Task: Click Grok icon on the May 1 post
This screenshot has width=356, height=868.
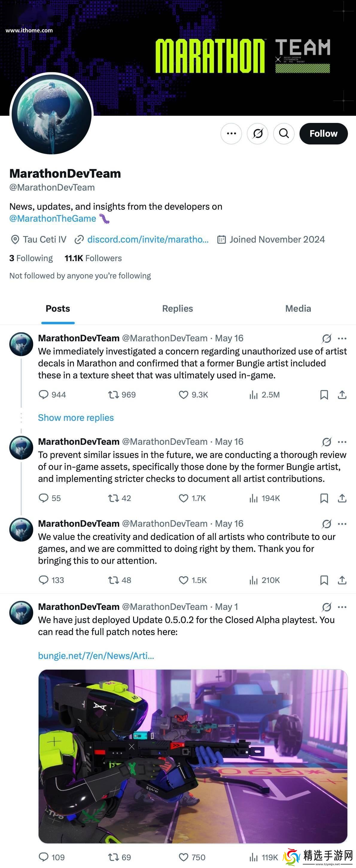Action: coord(326,607)
